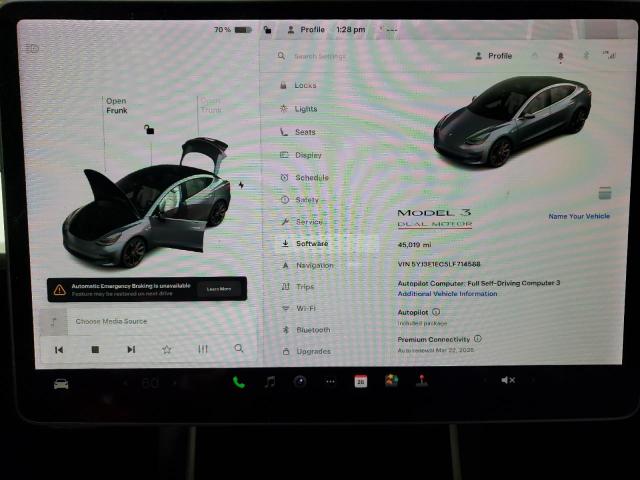The width and height of the screenshot is (640, 480).
Task: Select Upgrades in the settings list
Action: 307,351
